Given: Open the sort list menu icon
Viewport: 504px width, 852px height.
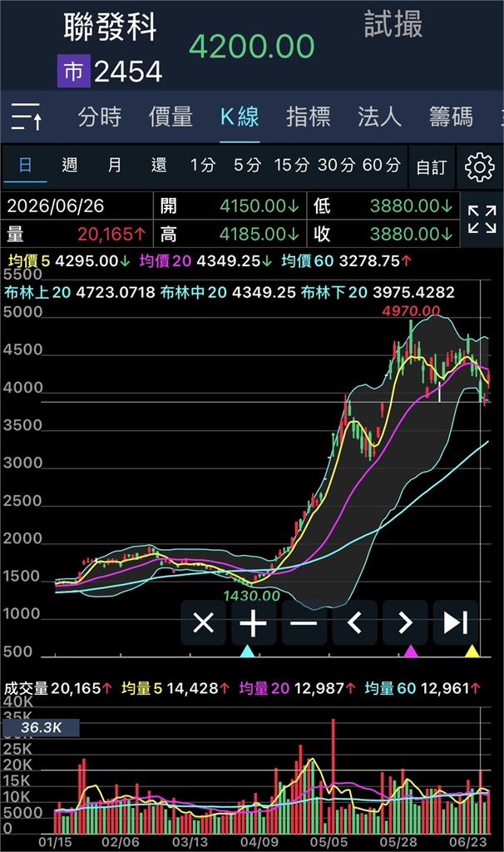Looking at the screenshot, I should pyautogui.click(x=26, y=116).
